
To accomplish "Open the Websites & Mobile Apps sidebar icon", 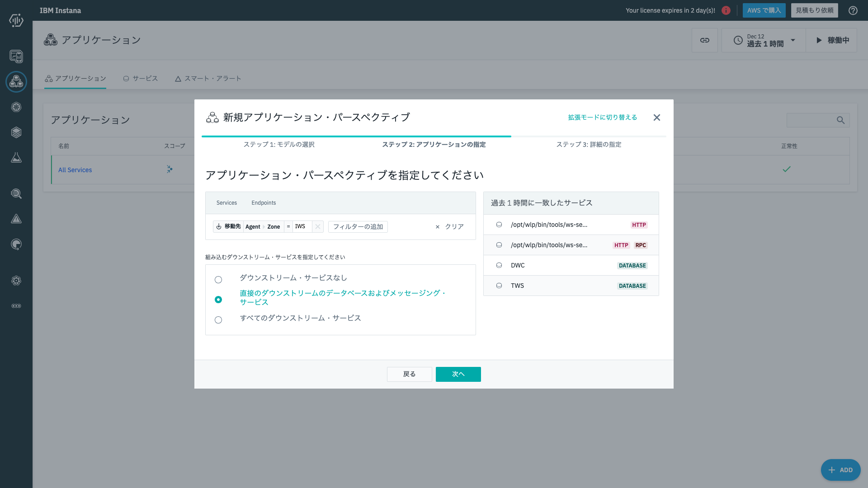I will [x=16, y=56].
